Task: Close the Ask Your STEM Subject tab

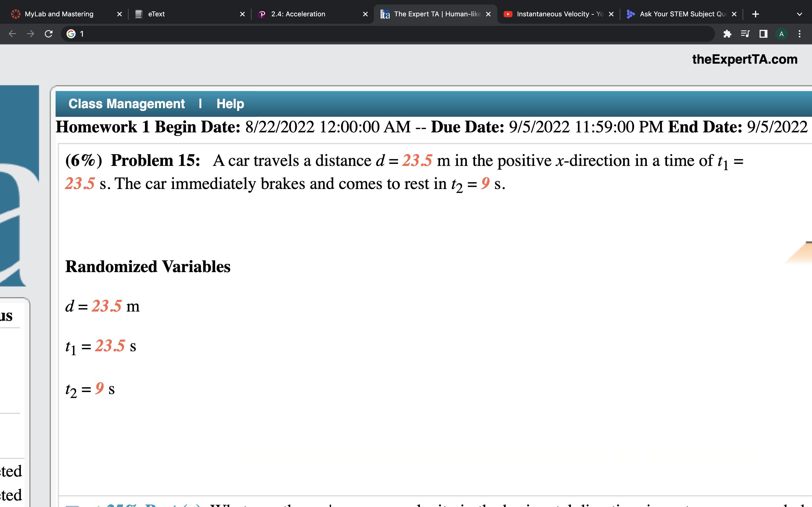Action: point(734,14)
